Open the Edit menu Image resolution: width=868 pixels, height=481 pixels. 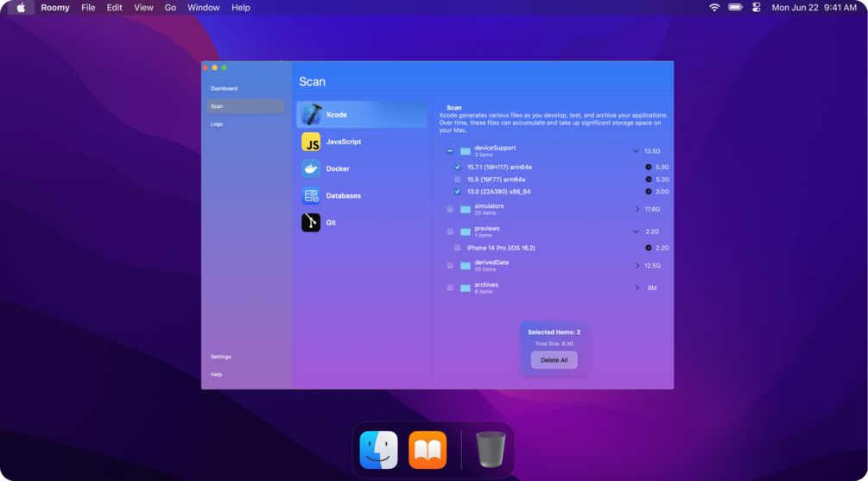[x=114, y=8]
